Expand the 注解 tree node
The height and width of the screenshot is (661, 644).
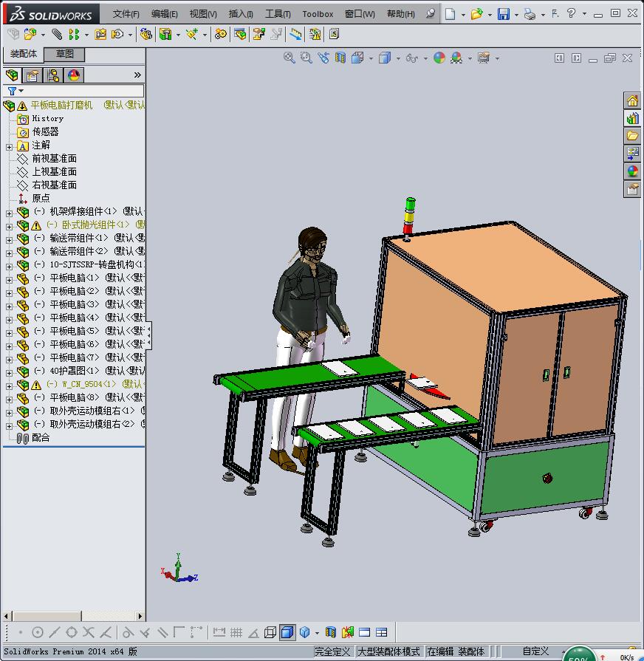point(10,147)
